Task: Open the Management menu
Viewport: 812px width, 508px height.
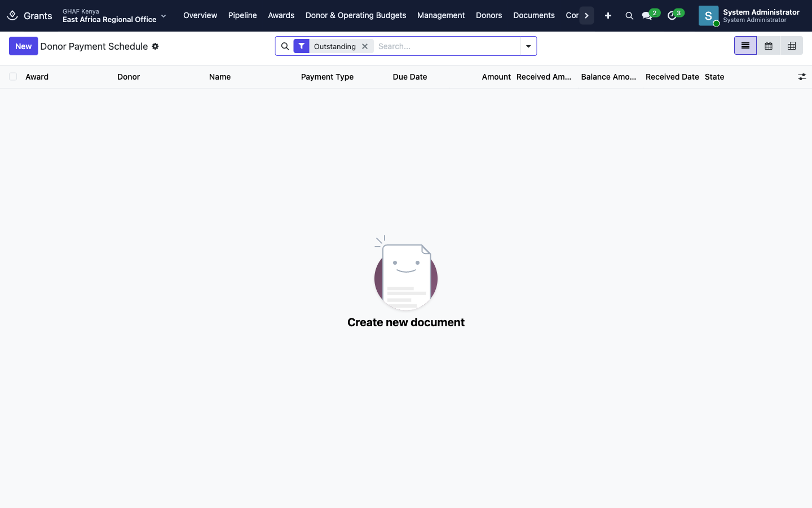Action: pos(441,16)
